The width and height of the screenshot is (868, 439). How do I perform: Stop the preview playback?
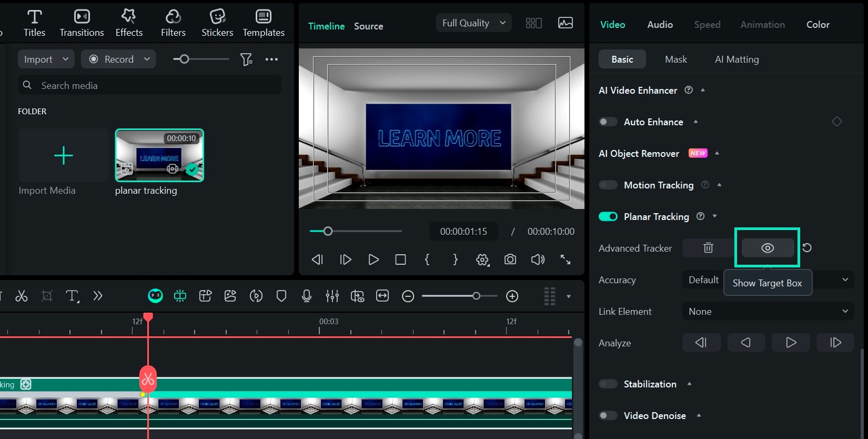[400, 260]
